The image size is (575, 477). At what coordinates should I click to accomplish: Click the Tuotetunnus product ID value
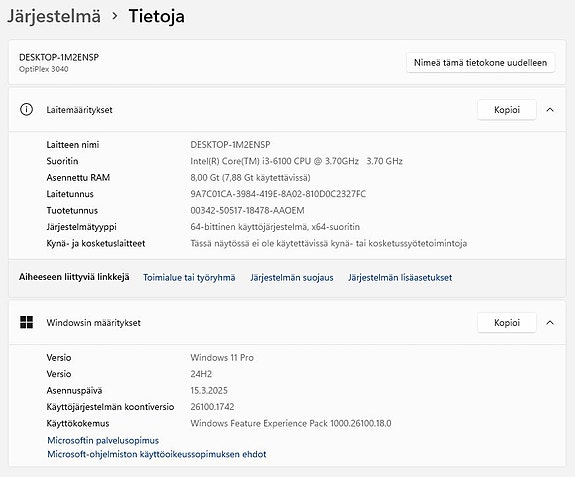pos(247,210)
